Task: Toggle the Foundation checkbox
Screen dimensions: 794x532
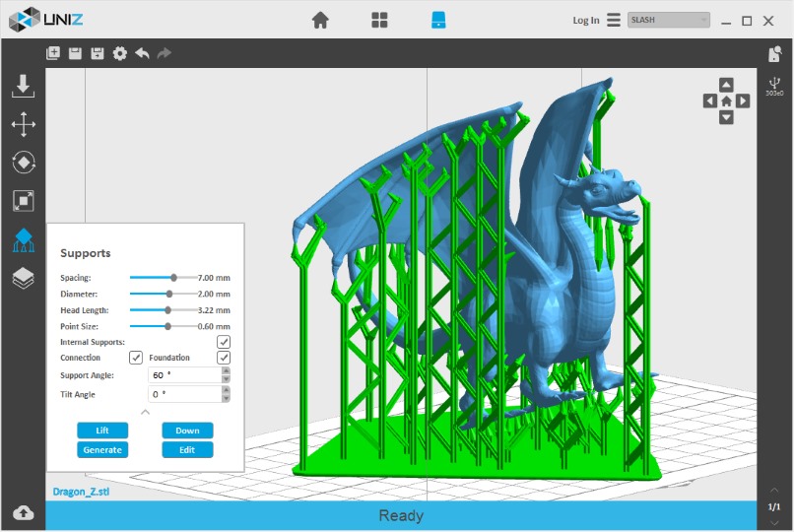Action: click(224, 358)
